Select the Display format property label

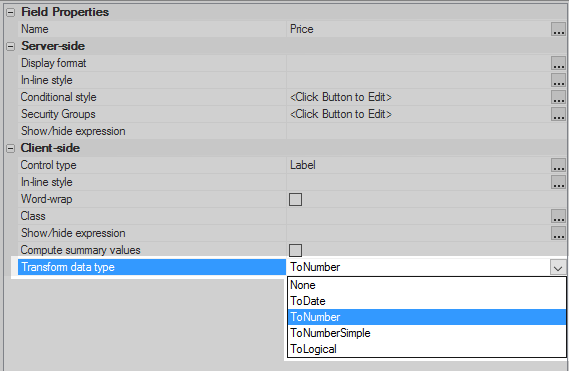click(x=54, y=63)
